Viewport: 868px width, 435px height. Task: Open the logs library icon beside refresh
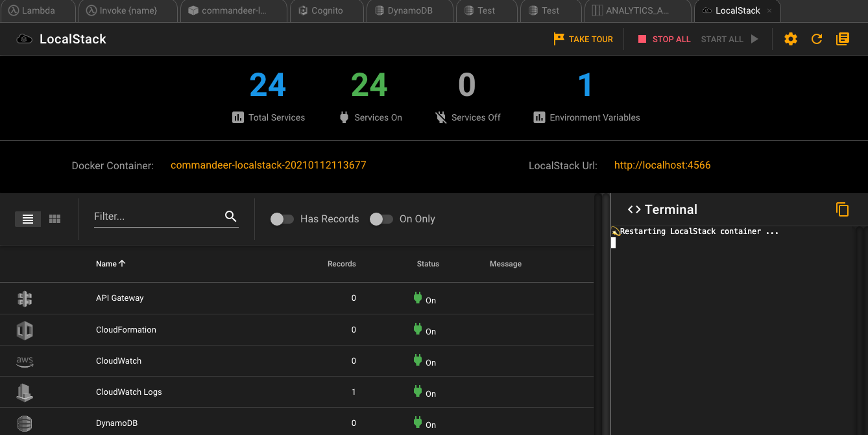[843, 39]
